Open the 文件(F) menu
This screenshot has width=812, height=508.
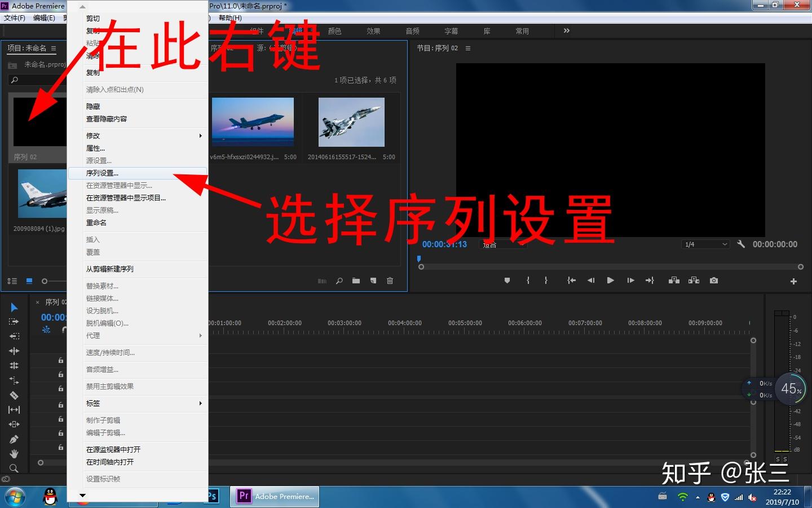[15, 18]
